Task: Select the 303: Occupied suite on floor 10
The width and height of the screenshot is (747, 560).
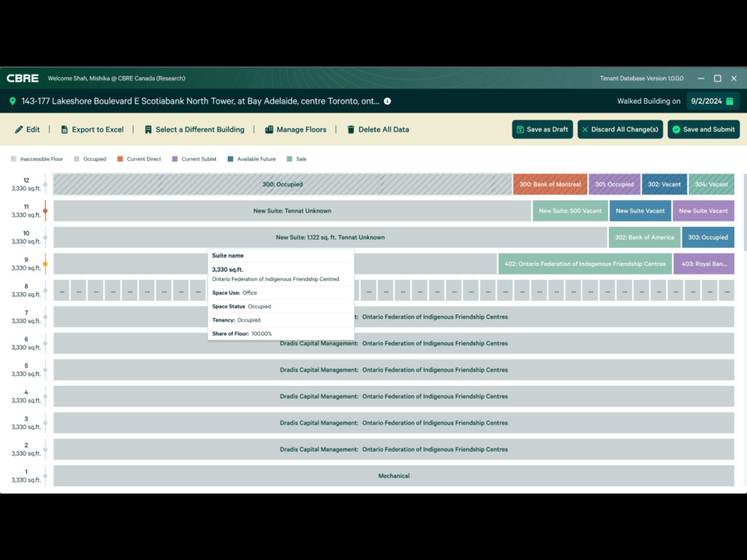Action: coord(708,237)
